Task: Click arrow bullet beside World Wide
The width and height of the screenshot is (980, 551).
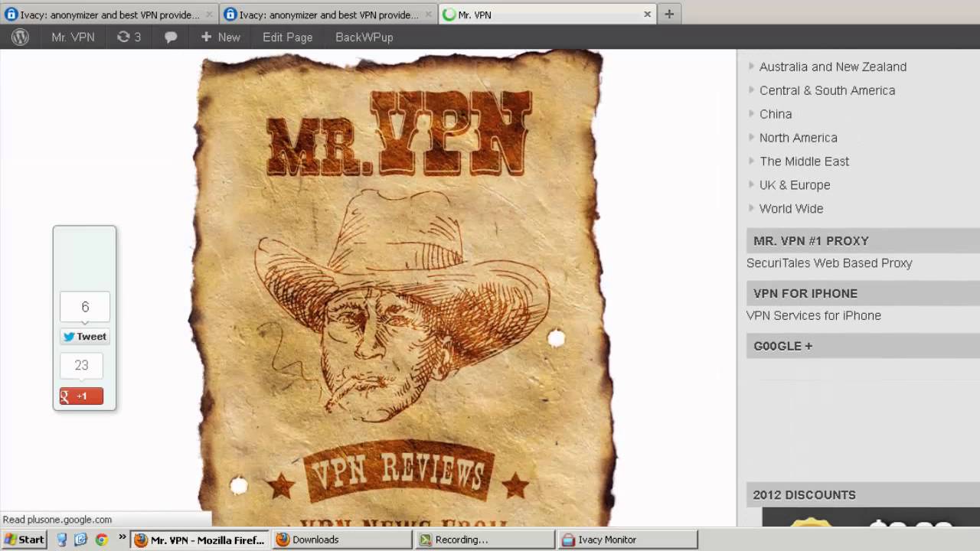Action: [752, 209]
